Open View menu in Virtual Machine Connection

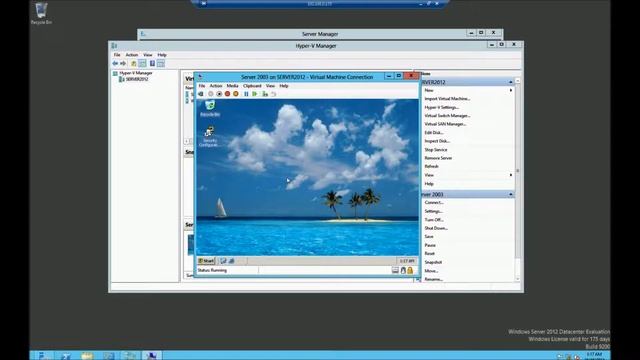coord(270,86)
